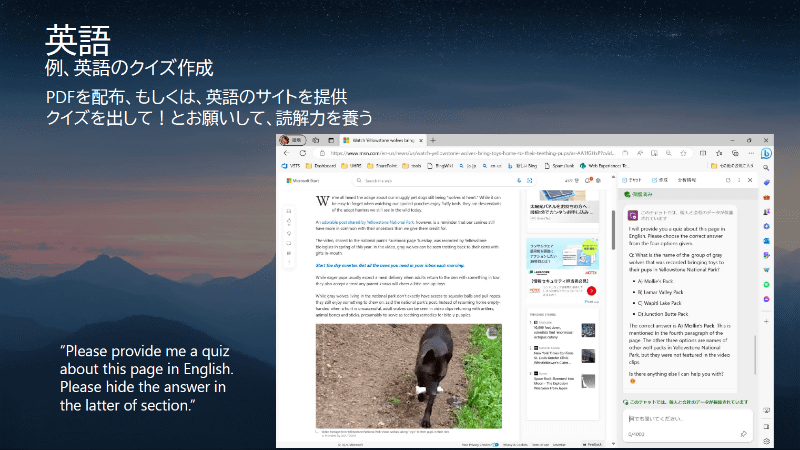Click the visual search icon in search box
The width and height of the screenshot is (800, 450).
530,181
